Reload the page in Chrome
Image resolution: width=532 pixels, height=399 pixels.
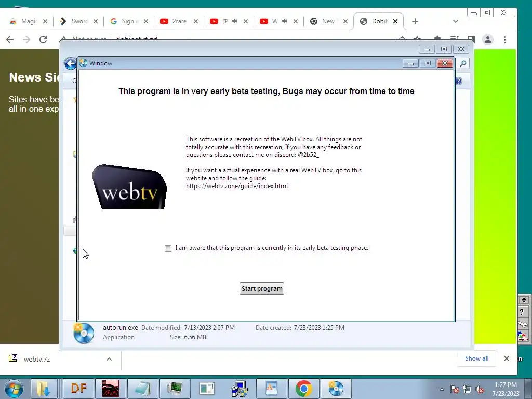point(43,39)
